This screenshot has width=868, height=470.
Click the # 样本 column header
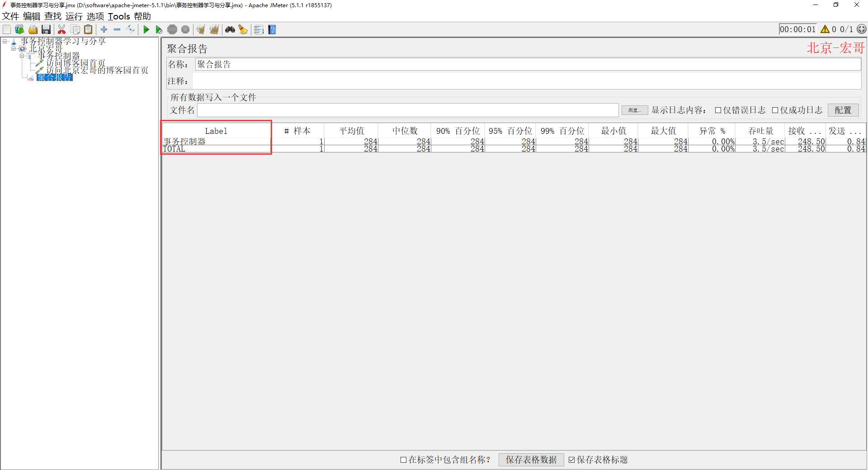coord(297,131)
